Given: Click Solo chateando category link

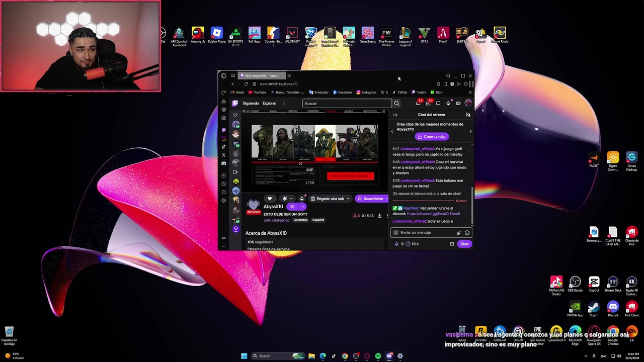Looking at the screenshot, I should click(x=276, y=220).
